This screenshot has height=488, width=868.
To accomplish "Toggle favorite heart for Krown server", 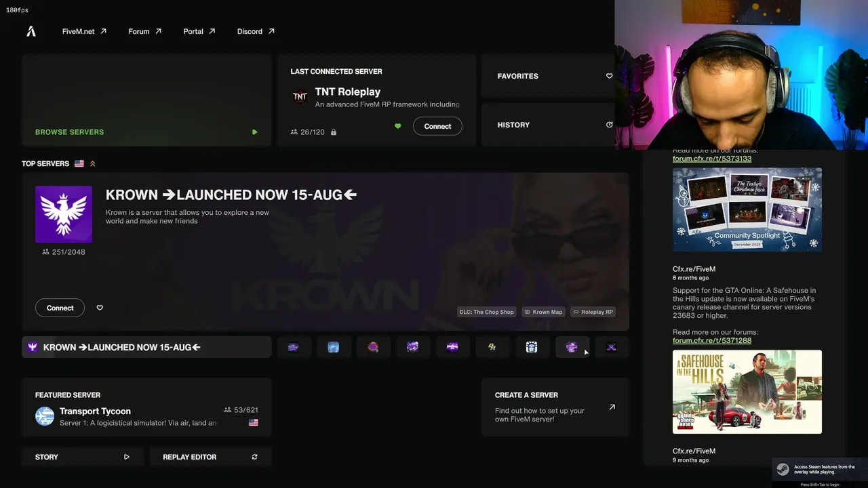I will (100, 308).
